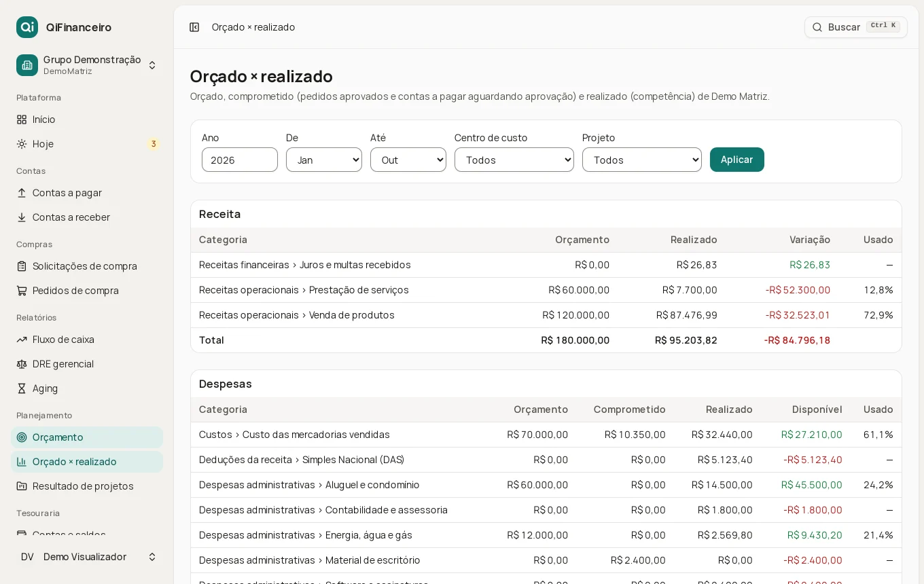Open the Projeto dropdown
Viewport: 924px width, 584px height.
click(642, 160)
